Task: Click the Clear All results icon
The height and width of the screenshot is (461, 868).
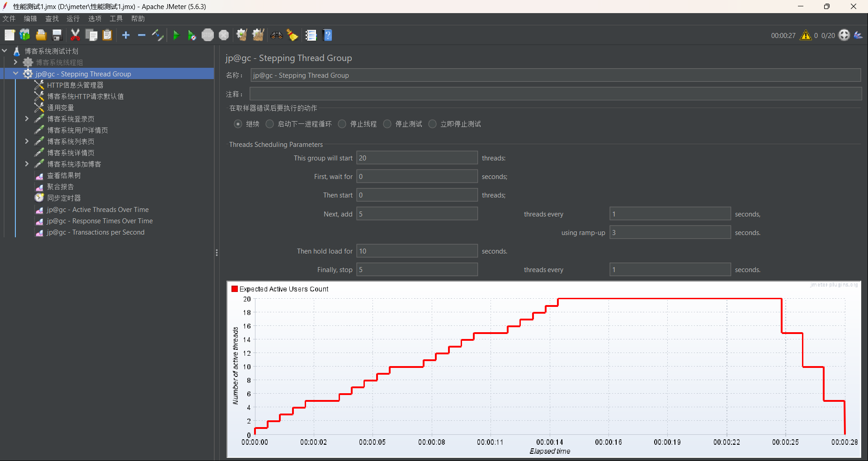Action: tap(258, 35)
